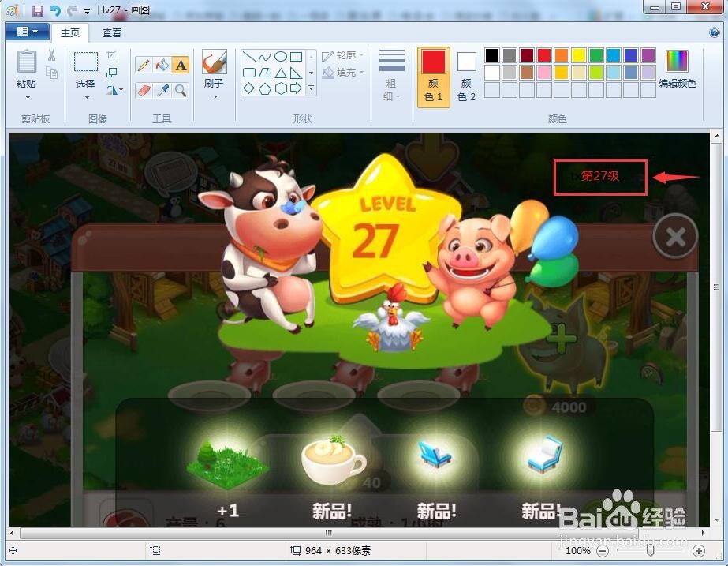Viewport: 728px width, 566px height.
Task: Pick the Line shape
Action: click(249, 57)
